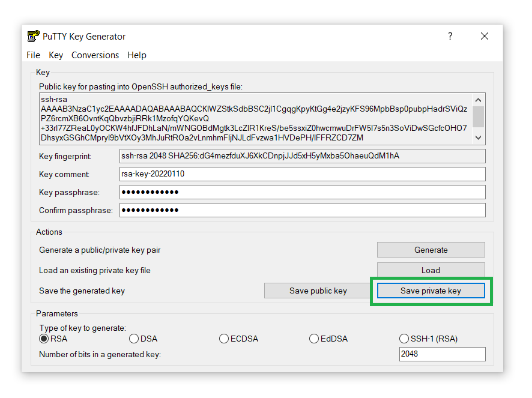Click the Confirm passphrase field

click(302, 210)
